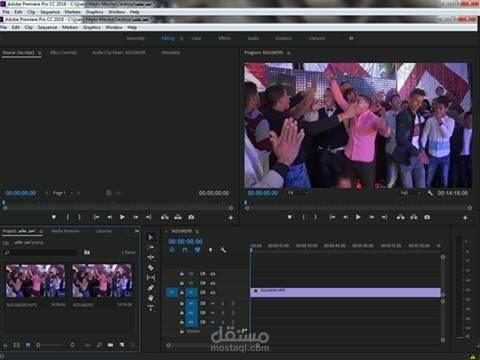Image resolution: width=480 pixels, height=360 pixels.
Task: Click Insert button in Source monitor
Action: (x=165, y=217)
